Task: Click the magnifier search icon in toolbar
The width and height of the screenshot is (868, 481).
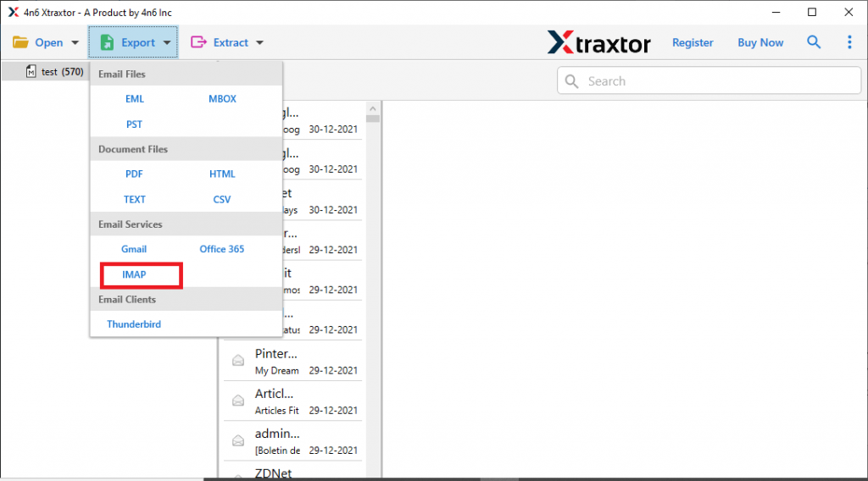Action: (814, 42)
